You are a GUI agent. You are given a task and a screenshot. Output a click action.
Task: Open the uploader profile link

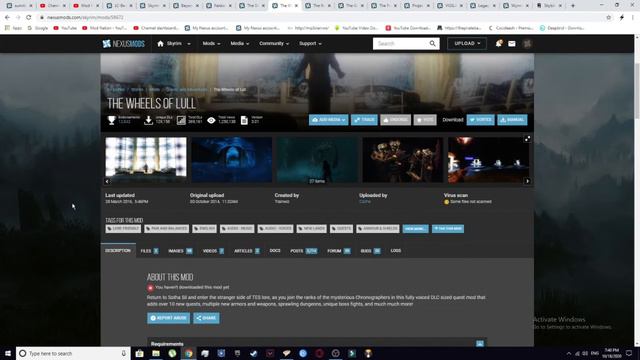pos(365,202)
